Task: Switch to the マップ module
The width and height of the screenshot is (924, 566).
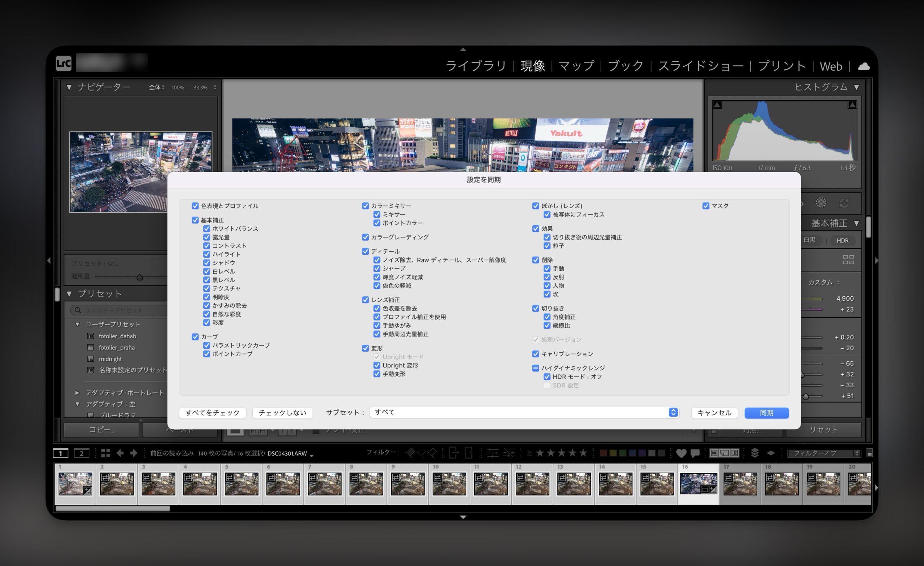Action: tap(576, 66)
